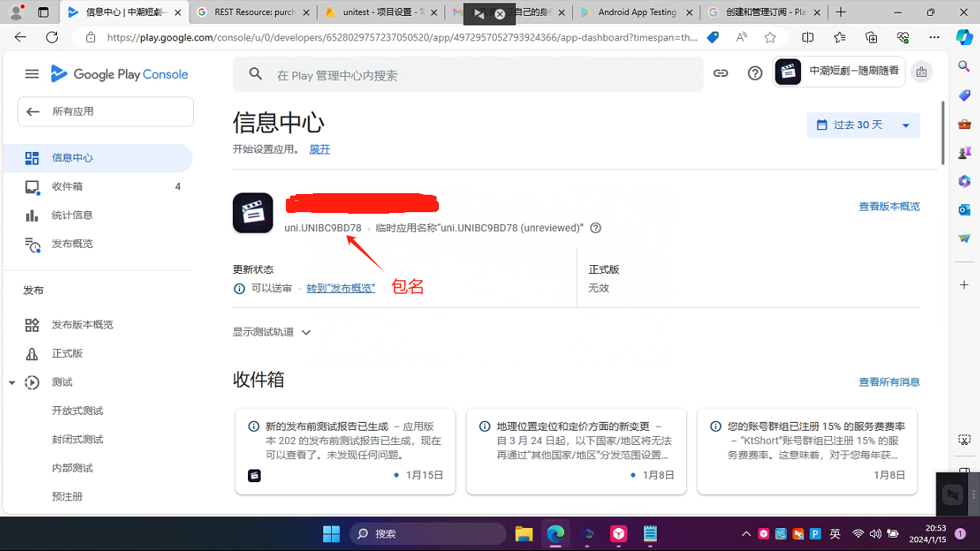
Task: Add page to favorites star icon
Action: (770, 37)
